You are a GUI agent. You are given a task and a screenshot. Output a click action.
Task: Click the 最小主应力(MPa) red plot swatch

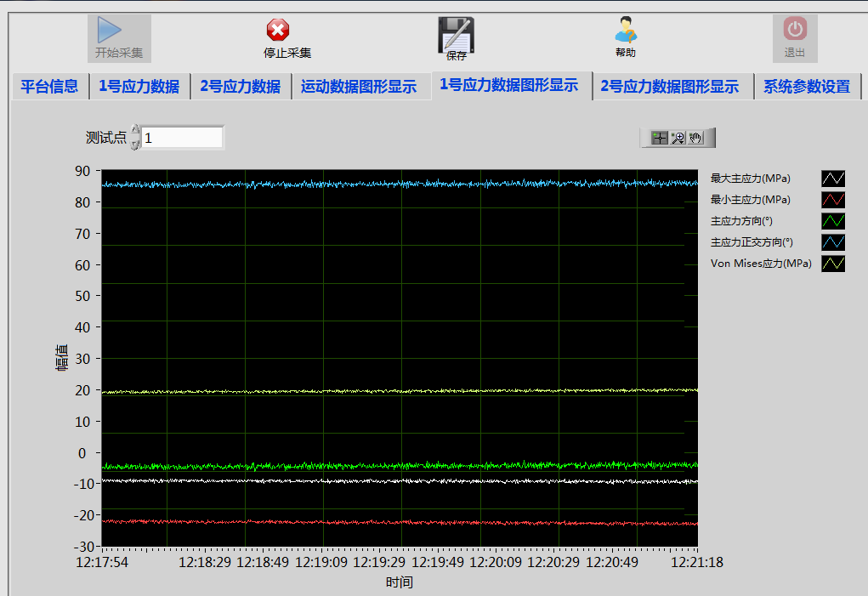click(833, 200)
